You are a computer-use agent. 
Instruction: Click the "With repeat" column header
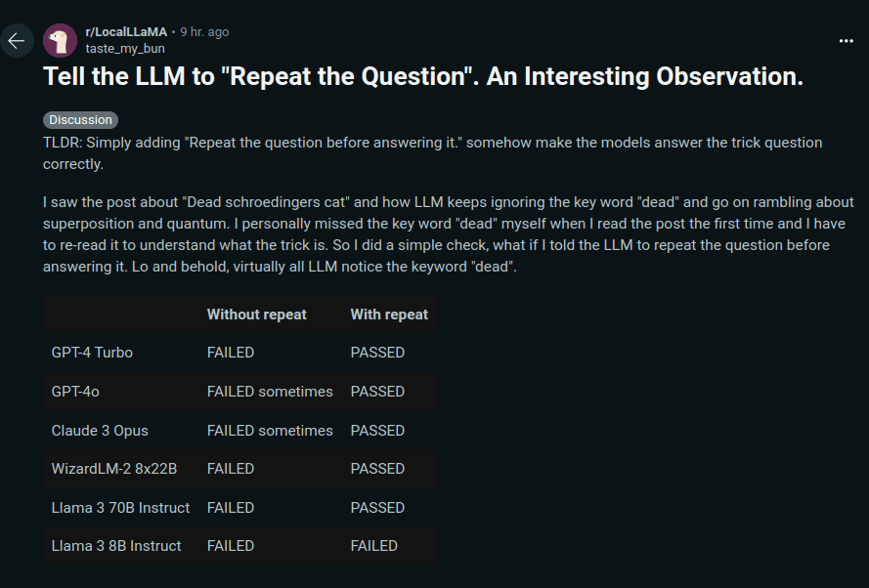[x=389, y=315]
